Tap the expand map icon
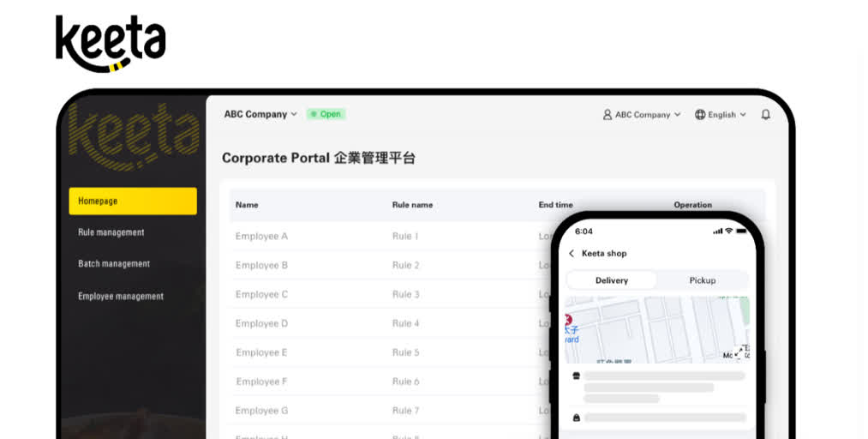The height and width of the screenshot is (439, 868). (x=739, y=352)
